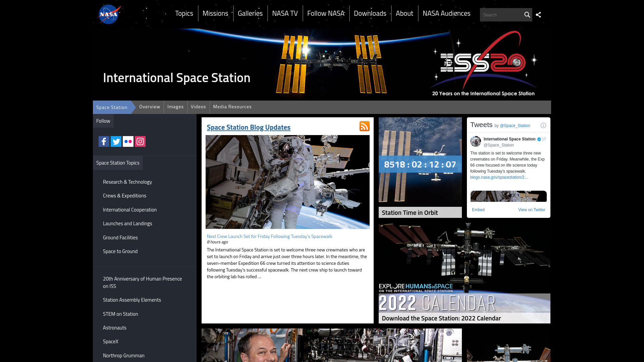
Task: Click the NASA logo
Action: [x=109, y=14]
